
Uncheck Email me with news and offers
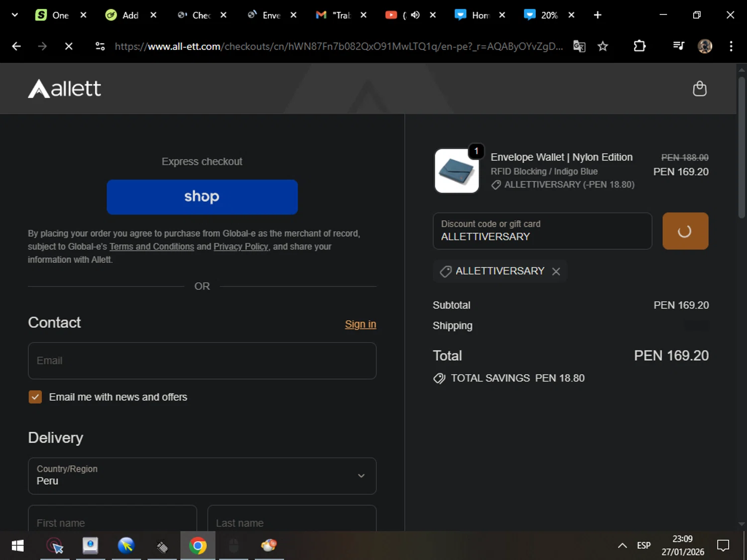tap(35, 397)
